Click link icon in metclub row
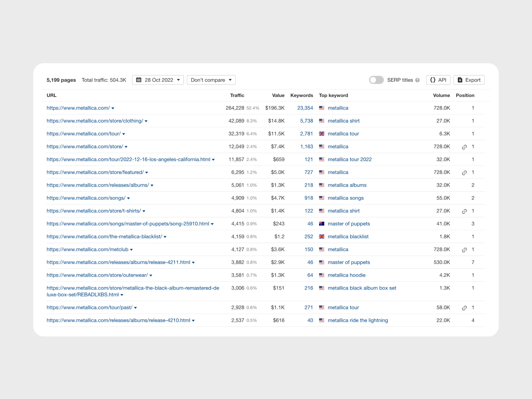532x399 pixels. point(464,250)
